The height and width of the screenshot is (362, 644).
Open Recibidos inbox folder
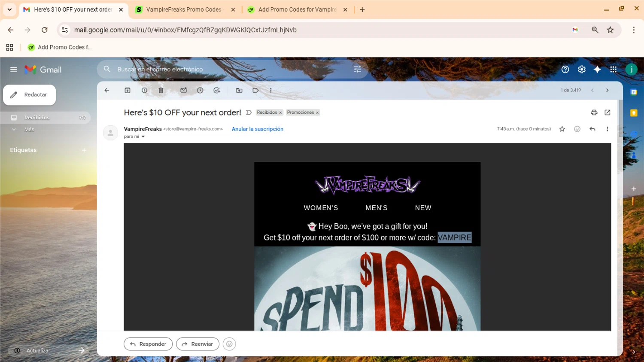pyautogui.click(x=46, y=118)
